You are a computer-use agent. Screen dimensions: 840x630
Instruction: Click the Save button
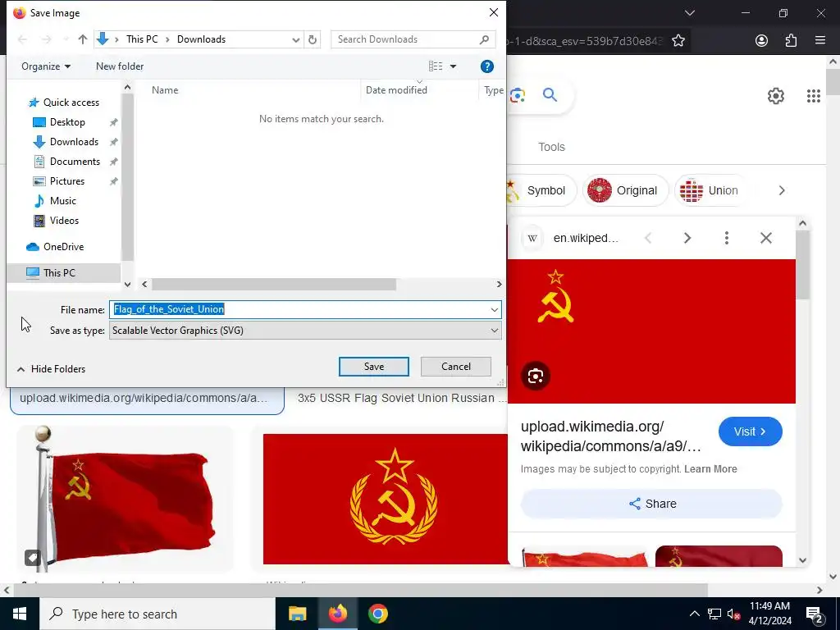[x=374, y=367]
